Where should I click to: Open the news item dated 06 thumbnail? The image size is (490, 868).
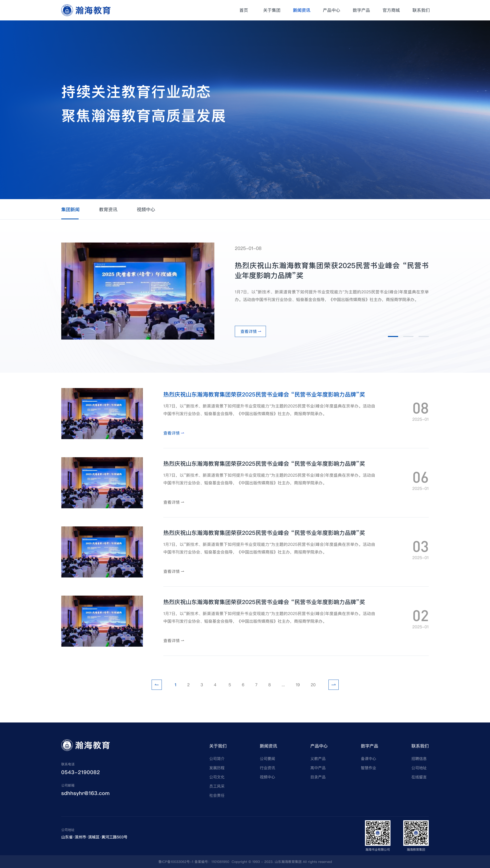[102, 483]
